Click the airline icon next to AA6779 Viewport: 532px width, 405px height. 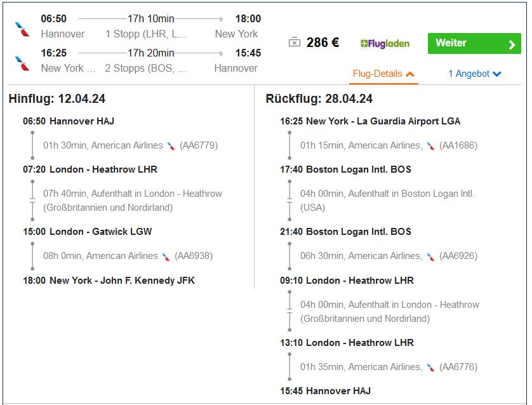coord(171,146)
